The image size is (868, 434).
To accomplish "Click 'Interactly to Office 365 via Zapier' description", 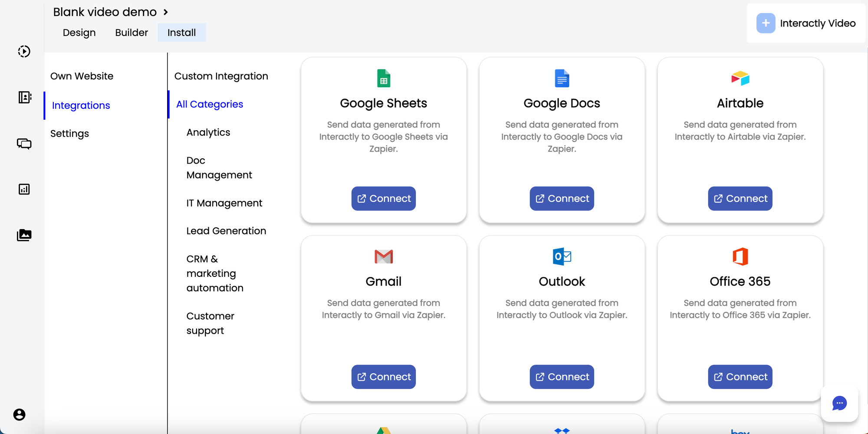I will point(740,315).
